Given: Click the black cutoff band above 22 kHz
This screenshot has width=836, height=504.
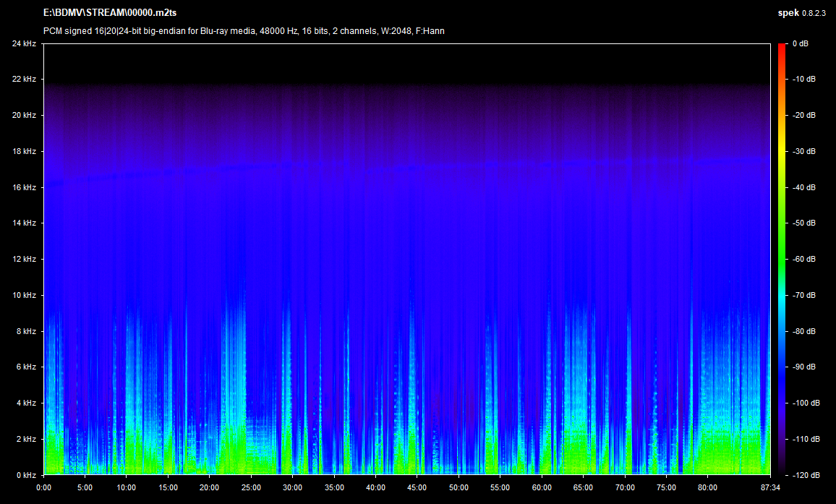Looking at the screenshot, I should coord(406,61).
